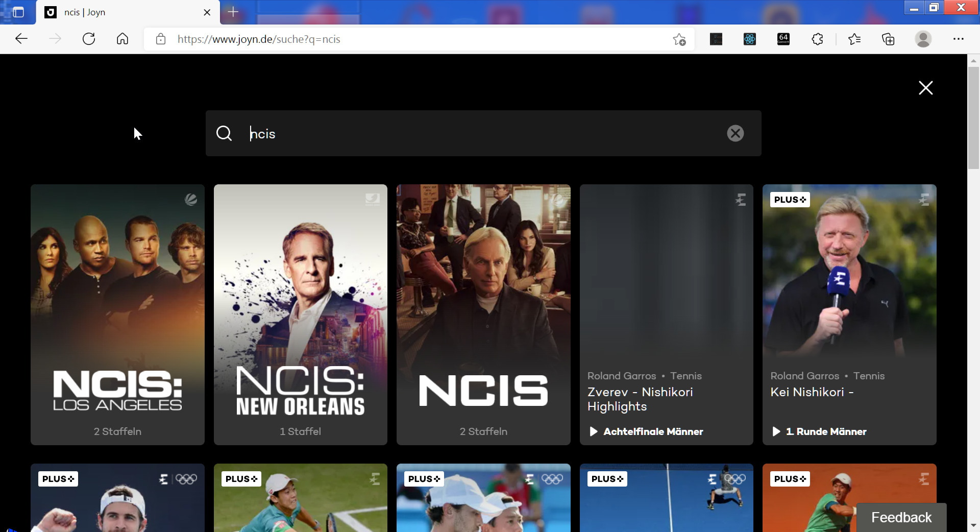The image size is (980, 532).
Task: Open the 64 convert extension
Action: 783,39
